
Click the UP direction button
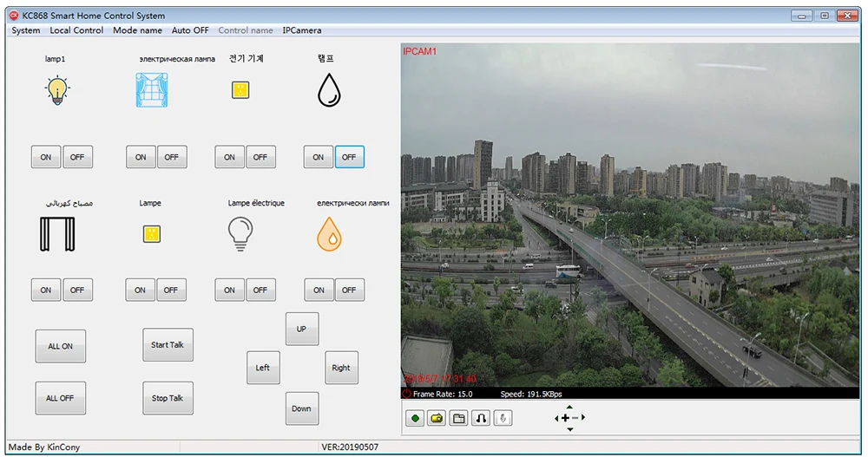(x=302, y=329)
